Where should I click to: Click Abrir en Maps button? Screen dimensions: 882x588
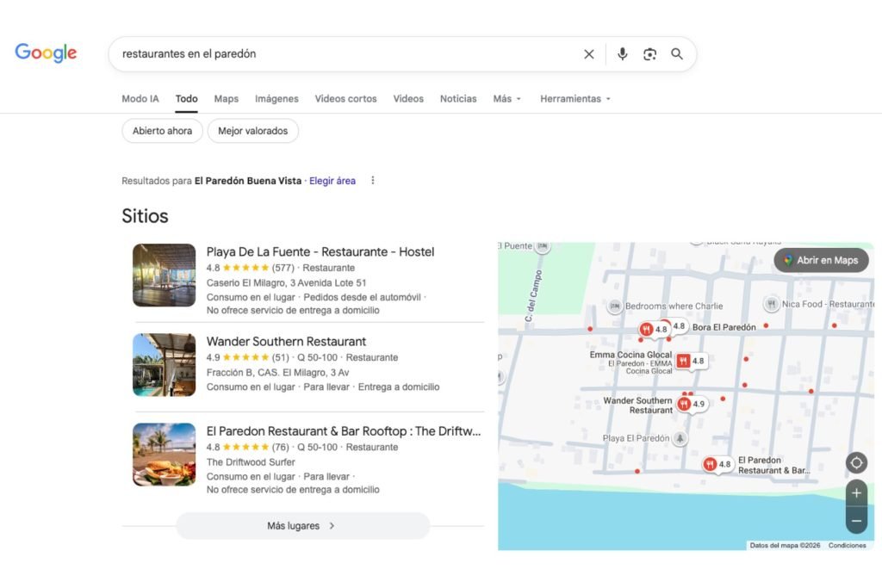821,260
